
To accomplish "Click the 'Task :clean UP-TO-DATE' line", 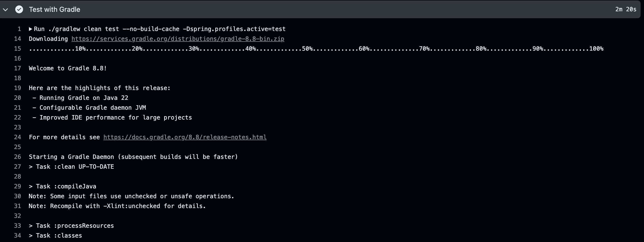I will [71, 167].
